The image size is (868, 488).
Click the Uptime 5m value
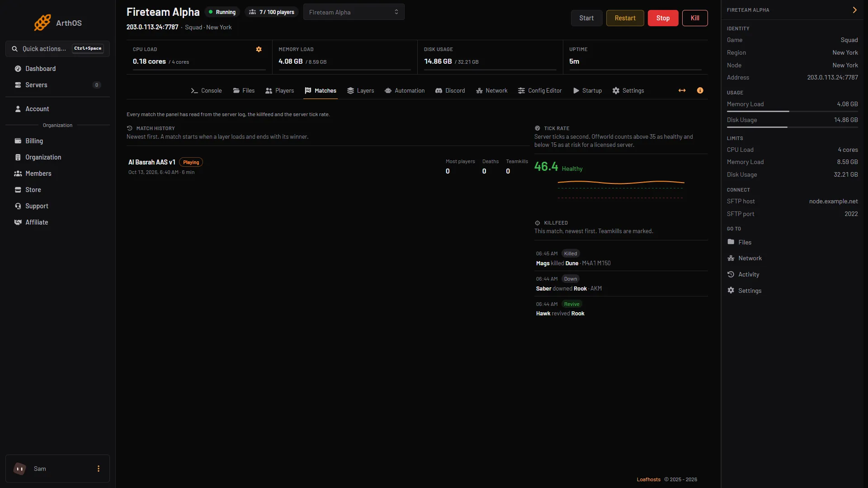pyautogui.click(x=574, y=61)
